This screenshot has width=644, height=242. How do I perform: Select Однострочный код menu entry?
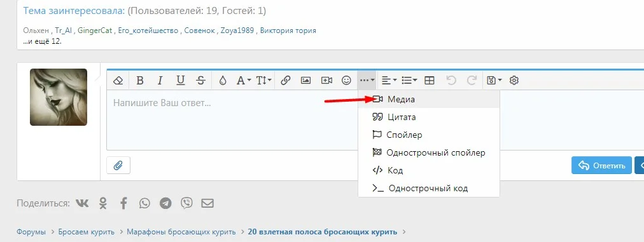coord(429,188)
